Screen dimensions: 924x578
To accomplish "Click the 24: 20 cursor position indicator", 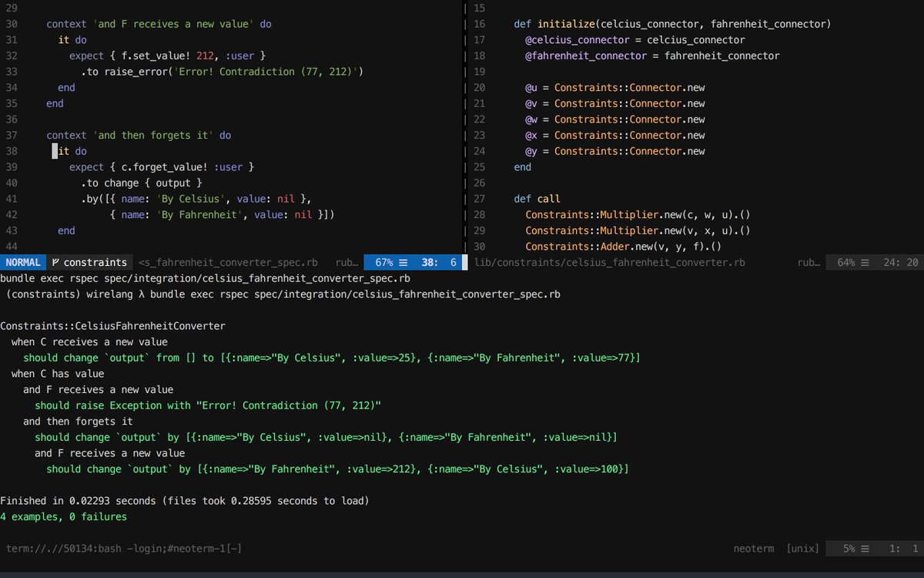I will pos(901,262).
